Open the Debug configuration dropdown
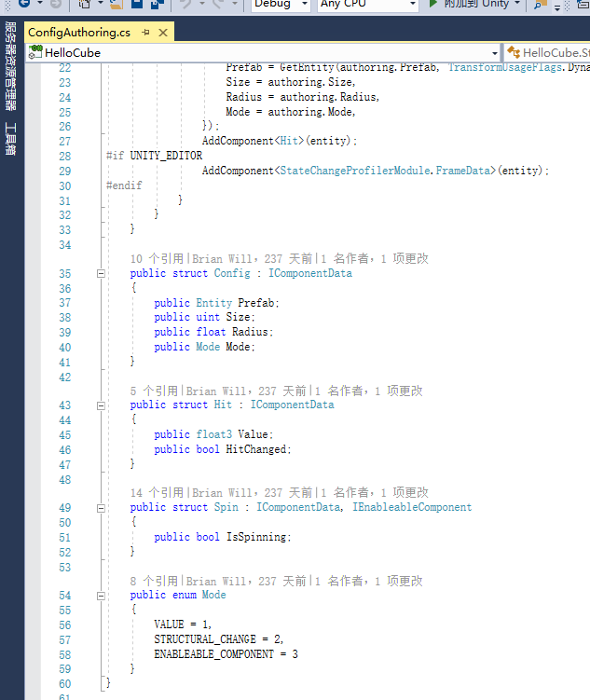Screen dimensions: 590x700 coord(281,4)
